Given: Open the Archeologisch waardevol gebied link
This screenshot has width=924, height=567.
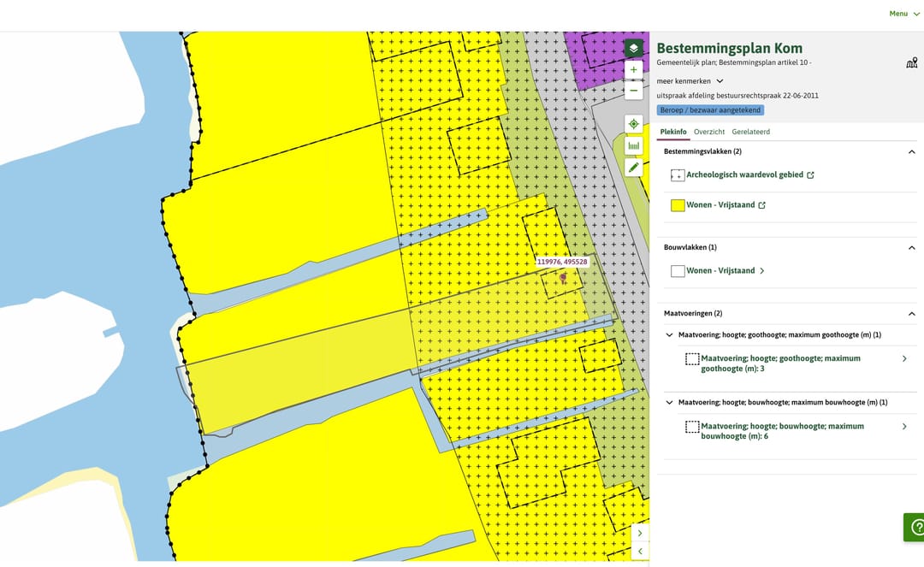Looking at the screenshot, I should 744,174.
